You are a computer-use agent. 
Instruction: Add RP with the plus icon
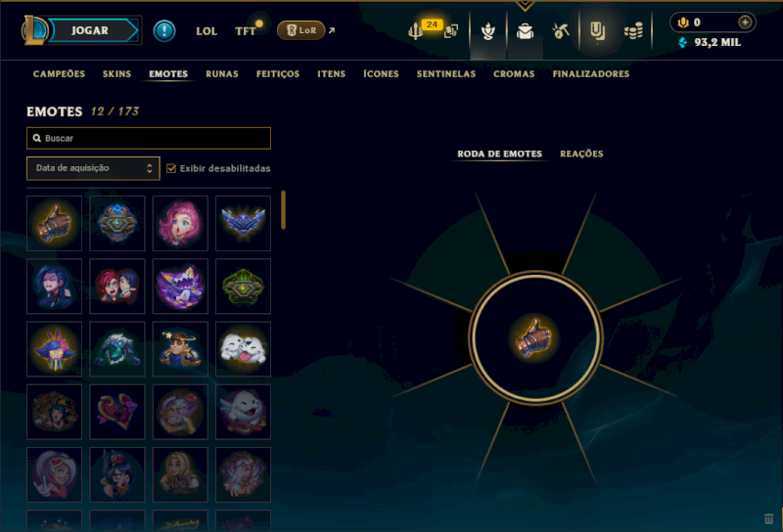click(745, 22)
